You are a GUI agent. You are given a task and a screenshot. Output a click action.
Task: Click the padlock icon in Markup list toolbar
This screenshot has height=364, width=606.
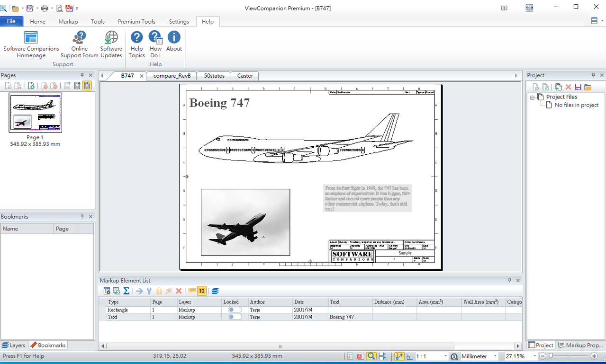pos(159,291)
